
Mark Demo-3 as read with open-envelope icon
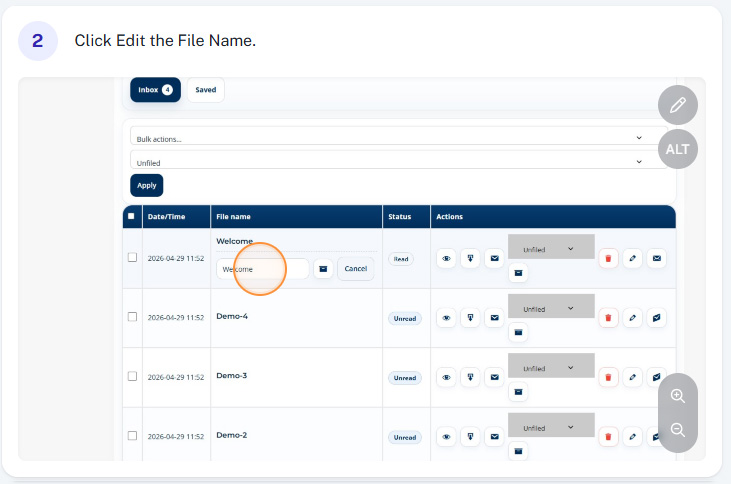657,377
